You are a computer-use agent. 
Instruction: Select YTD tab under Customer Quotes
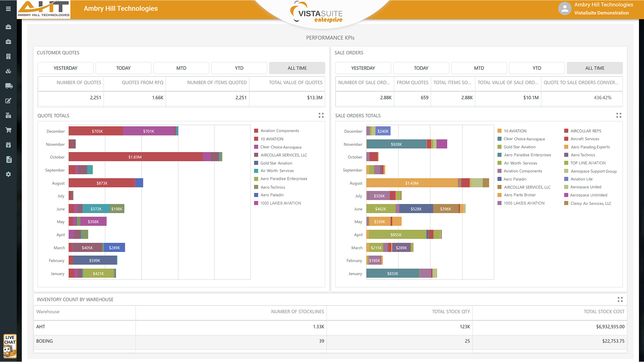pyautogui.click(x=239, y=68)
